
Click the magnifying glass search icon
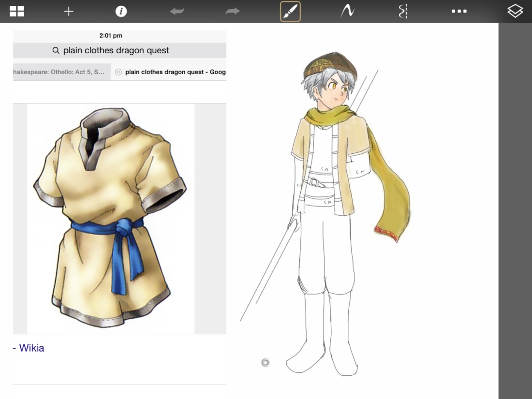[56, 50]
